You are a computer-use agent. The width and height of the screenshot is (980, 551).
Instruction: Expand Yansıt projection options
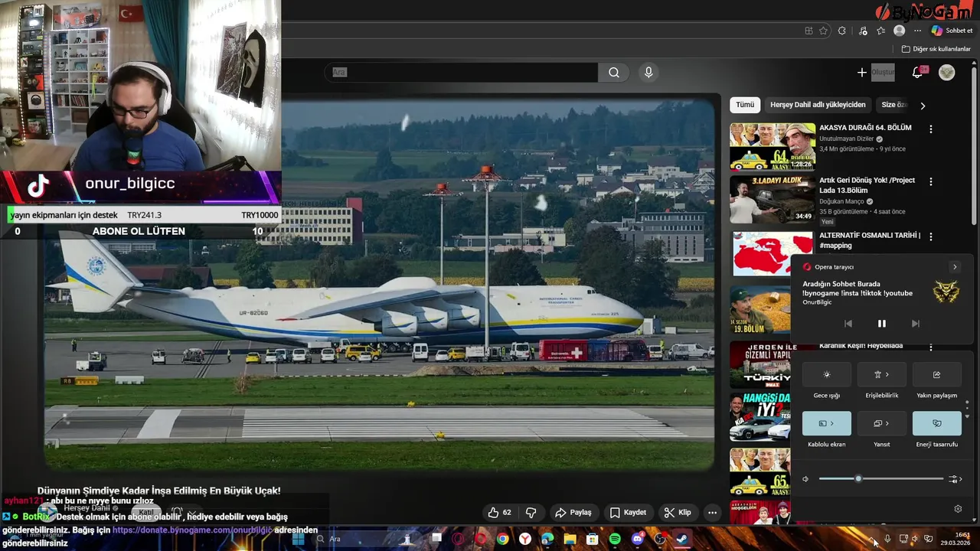pos(881,423)
